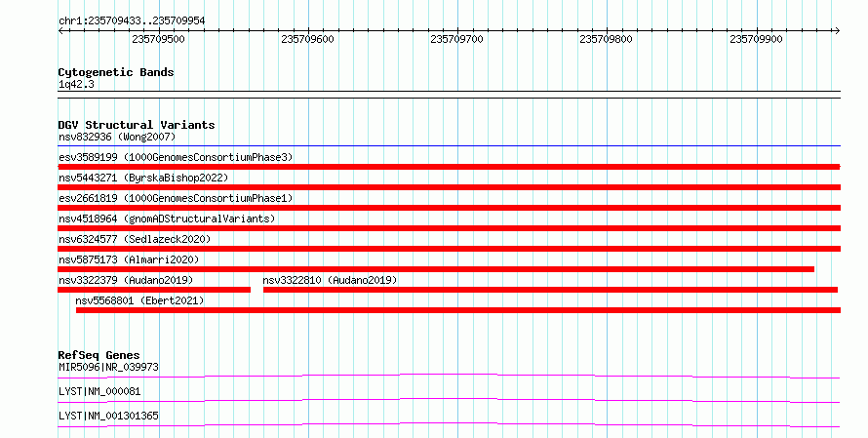868x438 pixels.
Task: Click the chr1:235709433..235709954 coordinate label
Action: (x=132, y=20)
